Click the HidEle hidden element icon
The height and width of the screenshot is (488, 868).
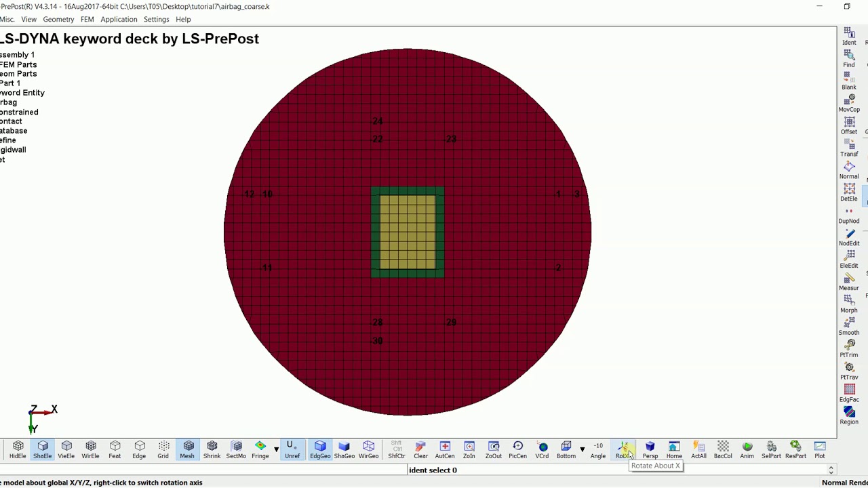(x=18, y=449)
